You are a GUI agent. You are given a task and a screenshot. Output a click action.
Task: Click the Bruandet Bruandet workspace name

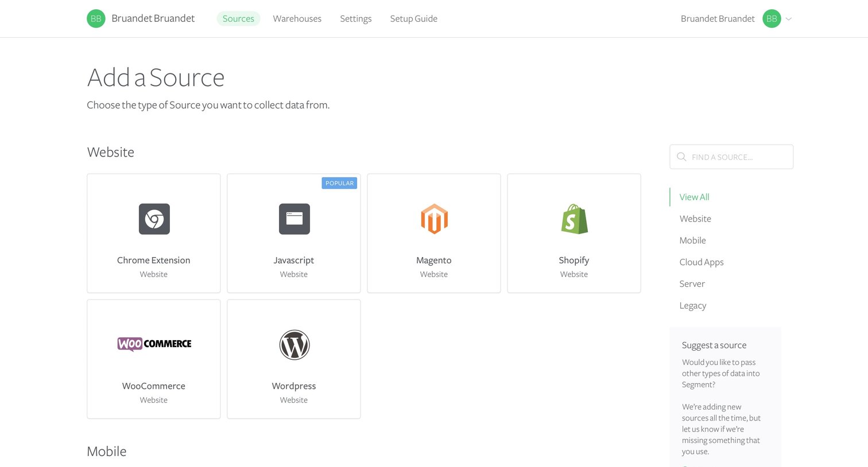click(x=153, y=18)
